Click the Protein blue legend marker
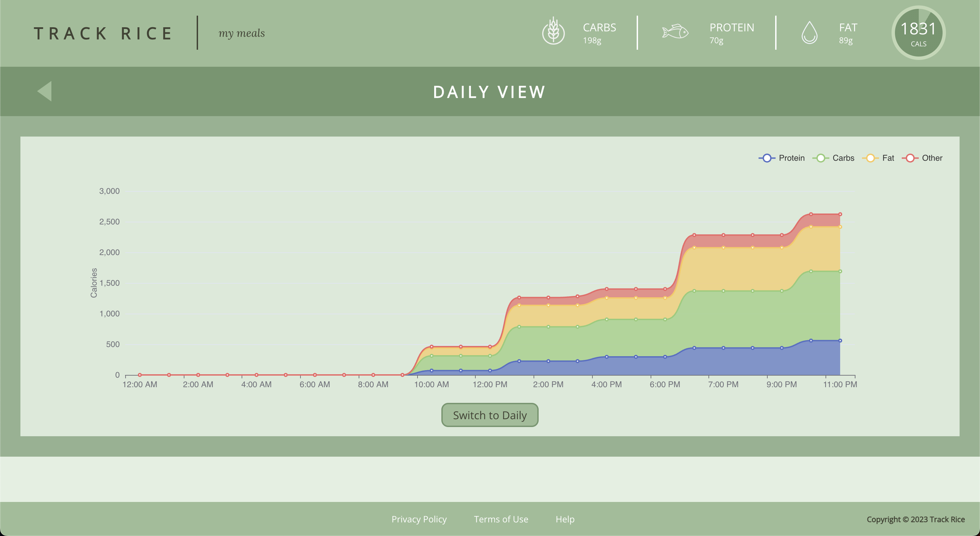980x536 pixels. click(767, 158)
